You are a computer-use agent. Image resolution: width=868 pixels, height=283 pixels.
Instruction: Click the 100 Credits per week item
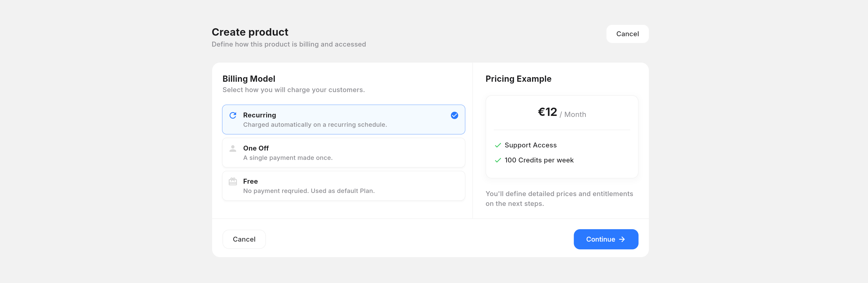point(539,160)
